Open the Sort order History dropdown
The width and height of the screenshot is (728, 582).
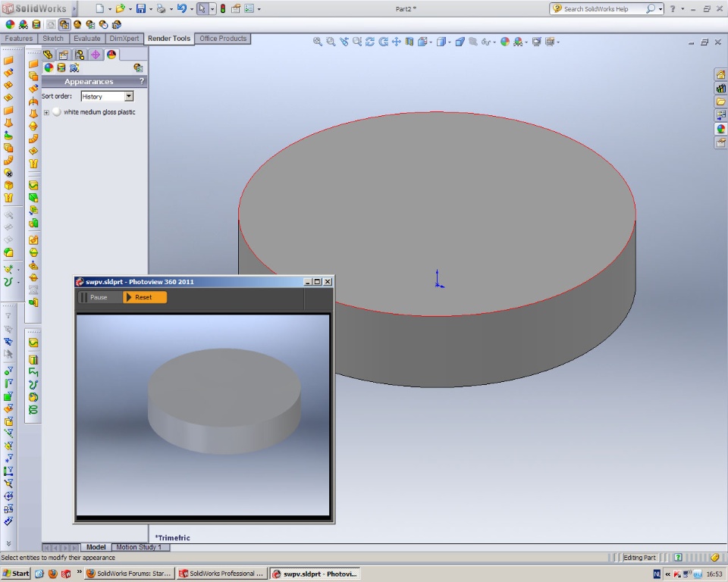pyautogui.click(x=129, y=96)
